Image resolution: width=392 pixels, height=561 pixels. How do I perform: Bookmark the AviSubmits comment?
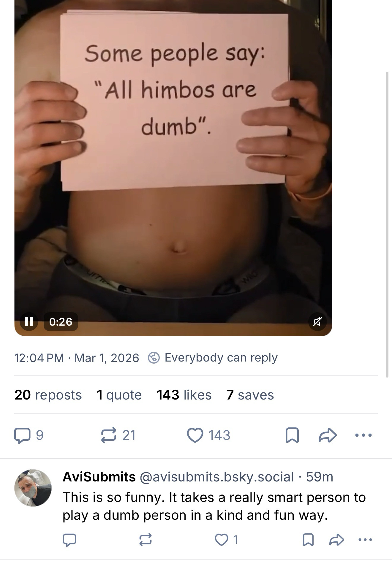pyautogui.click(x=308, y=540)
